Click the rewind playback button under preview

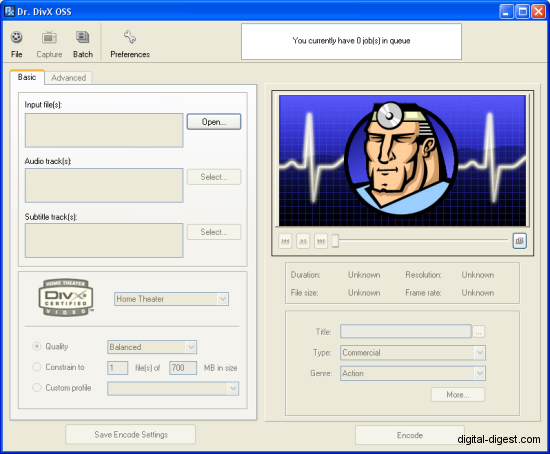click(285, 241)
